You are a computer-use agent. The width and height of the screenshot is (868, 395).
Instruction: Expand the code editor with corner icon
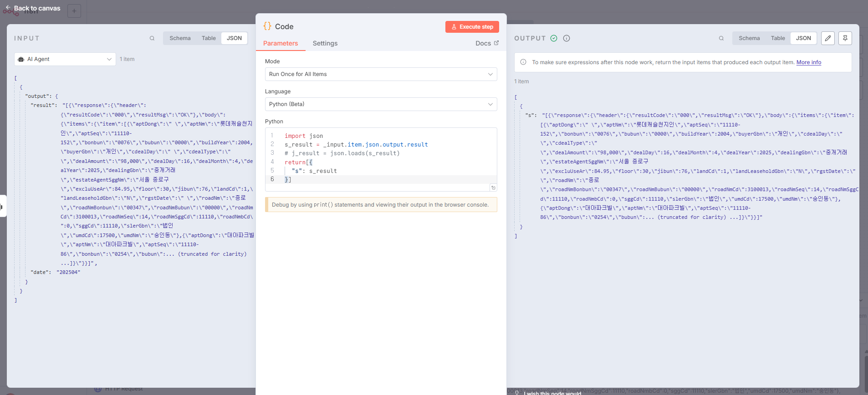tap(493, 187)
